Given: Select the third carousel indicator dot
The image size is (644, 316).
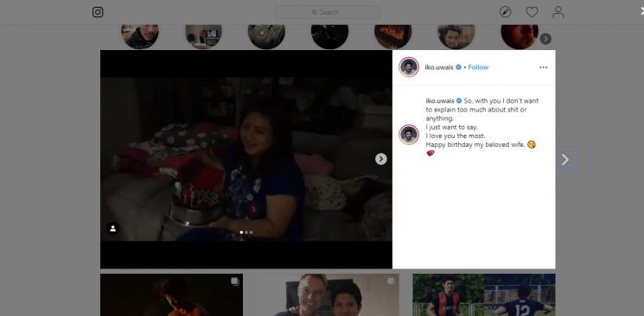Looking at the screenshot, I should 251,232.
